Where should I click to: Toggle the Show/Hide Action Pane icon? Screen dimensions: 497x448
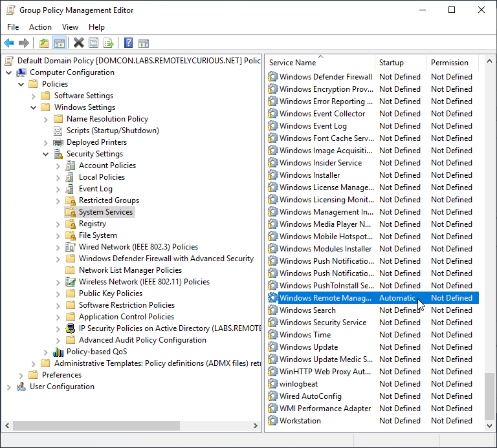[144, 43]
